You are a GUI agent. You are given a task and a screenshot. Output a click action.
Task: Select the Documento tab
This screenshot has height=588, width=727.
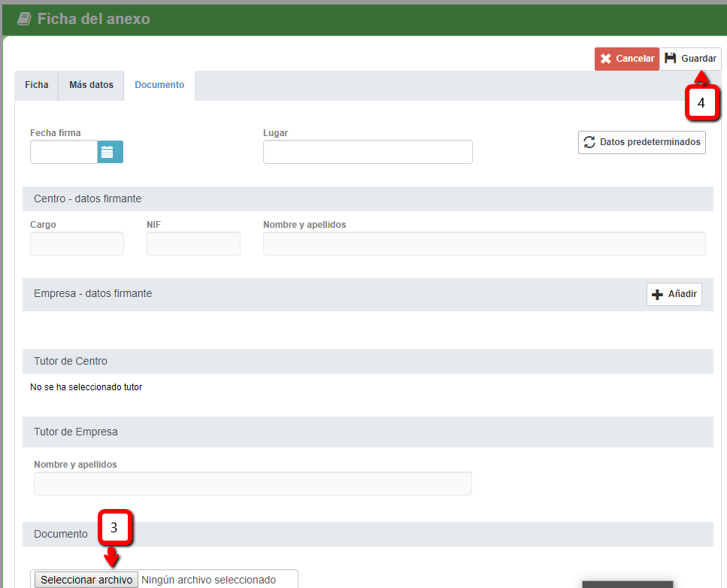(159, 85)
